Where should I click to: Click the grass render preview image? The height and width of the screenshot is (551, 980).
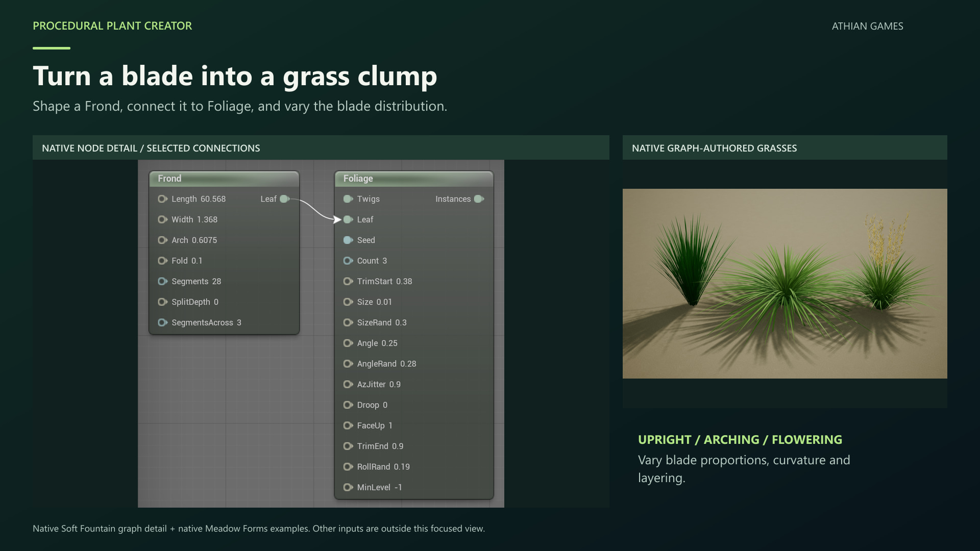[785, 284]
